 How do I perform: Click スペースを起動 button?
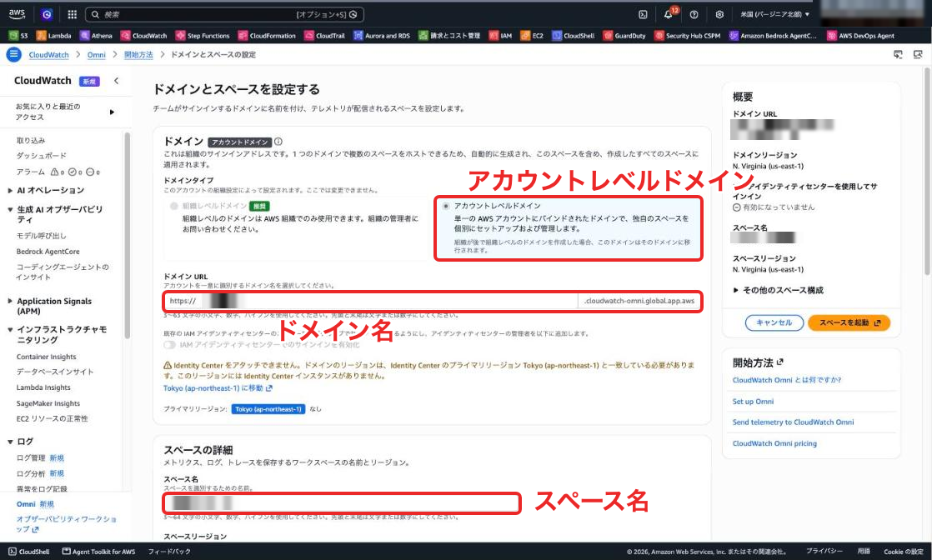click(849, 322)
